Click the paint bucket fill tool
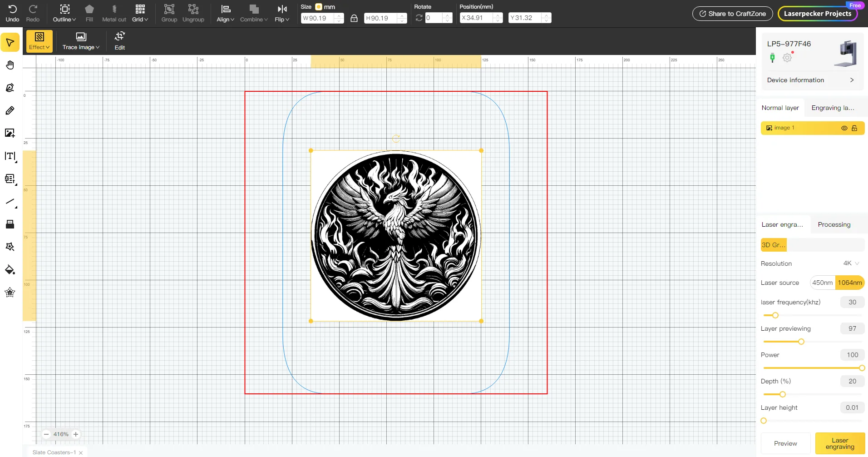Screen dimensions: 868x457 (x=10, y=270)
